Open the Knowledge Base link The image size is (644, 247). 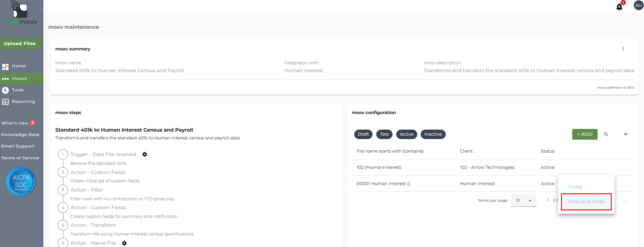coord(20,135)
